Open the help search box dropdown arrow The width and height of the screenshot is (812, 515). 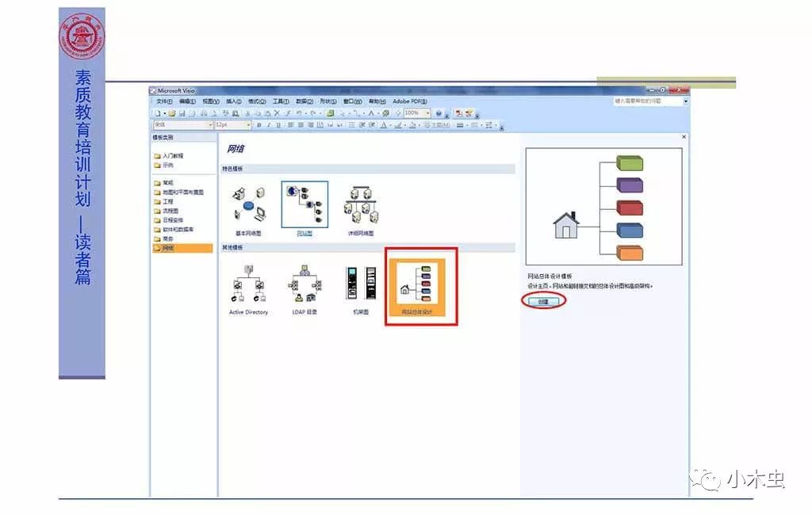pyautogui.click(x=686, y=101)
